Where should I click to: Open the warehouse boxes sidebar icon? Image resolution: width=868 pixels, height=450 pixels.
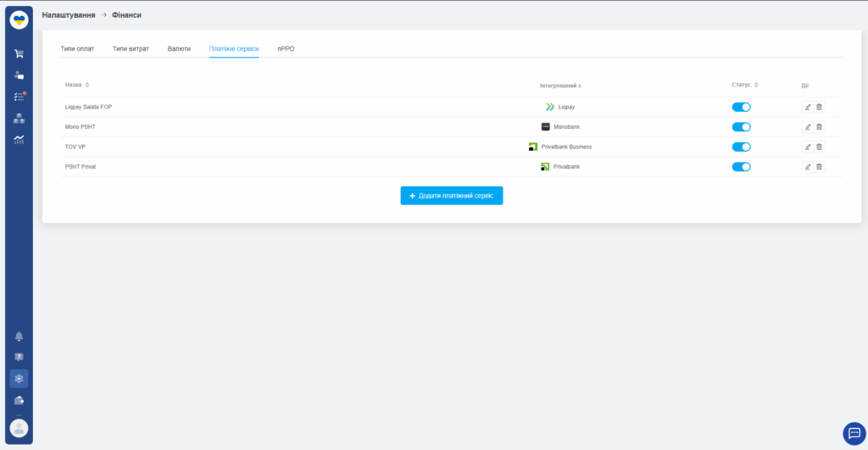(19, 119)
